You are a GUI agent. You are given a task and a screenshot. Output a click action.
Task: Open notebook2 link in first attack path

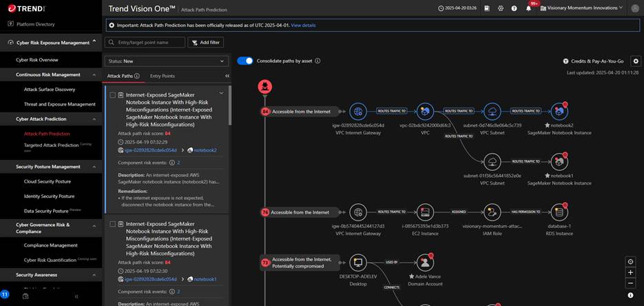205,150
